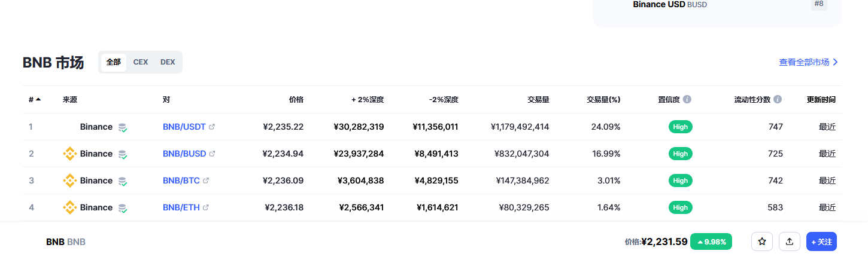Click external link icon beside BNB/USDT
The width and height of the screenshot is (868, 257).
click(212, 127)
